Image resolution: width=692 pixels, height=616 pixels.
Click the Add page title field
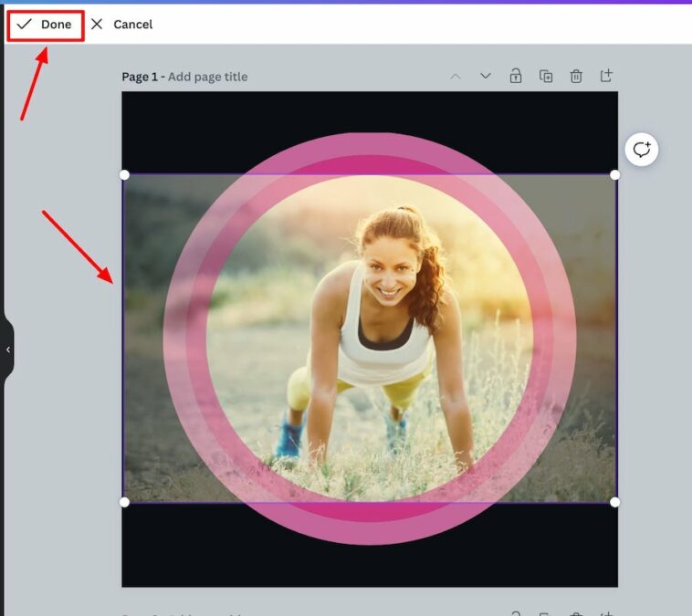click(207, 77)
